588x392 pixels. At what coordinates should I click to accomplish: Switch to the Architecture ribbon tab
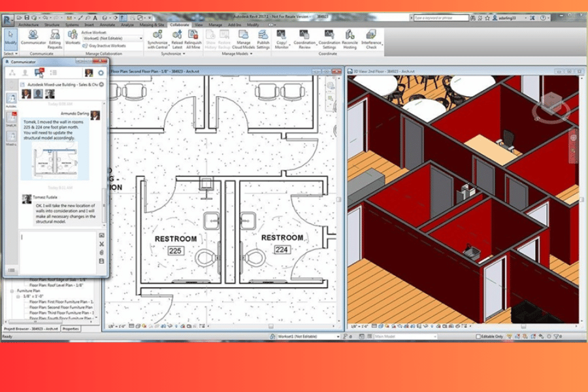pyautogui.click(x=28, y=24)
